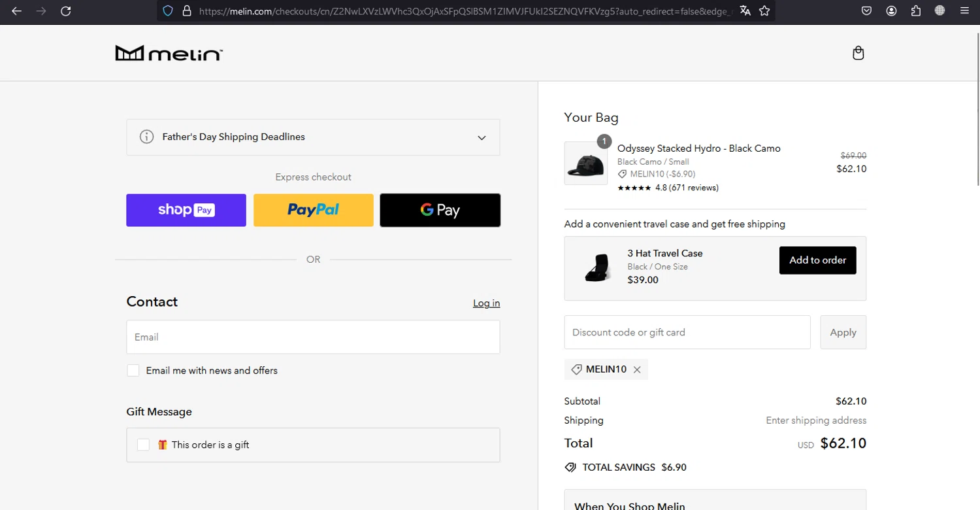
Task: Check This order is a gift
Action: 144,445
